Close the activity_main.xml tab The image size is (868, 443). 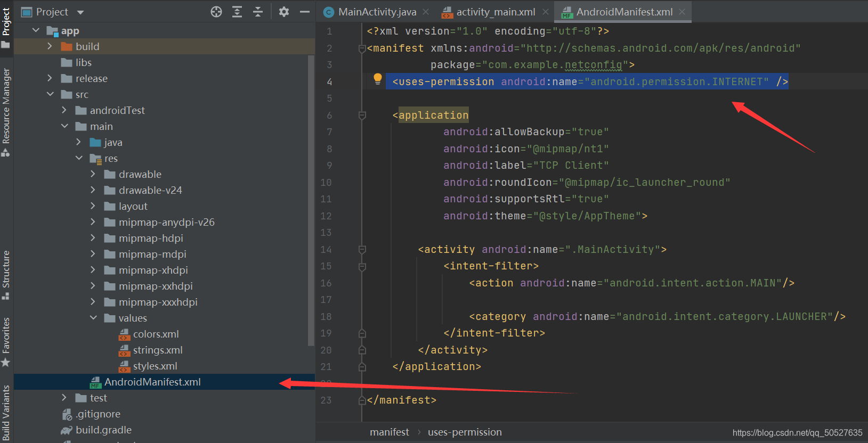(x=545, y=12)
